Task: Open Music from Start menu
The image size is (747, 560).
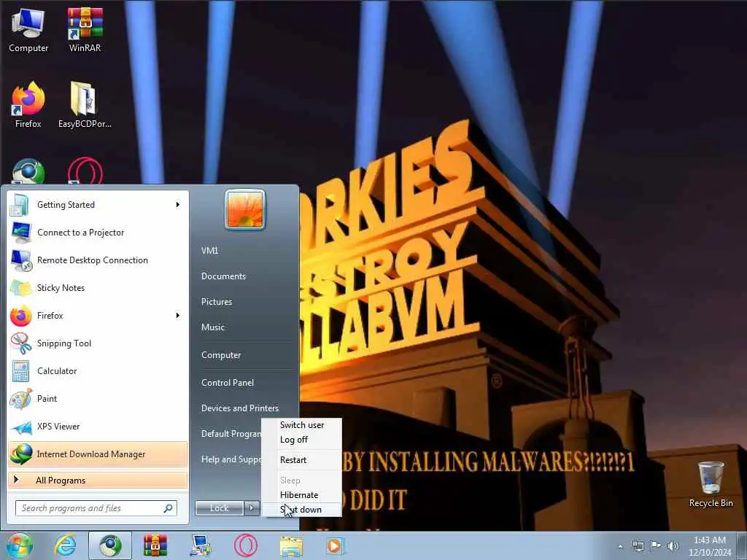Action: pos(213,327)
